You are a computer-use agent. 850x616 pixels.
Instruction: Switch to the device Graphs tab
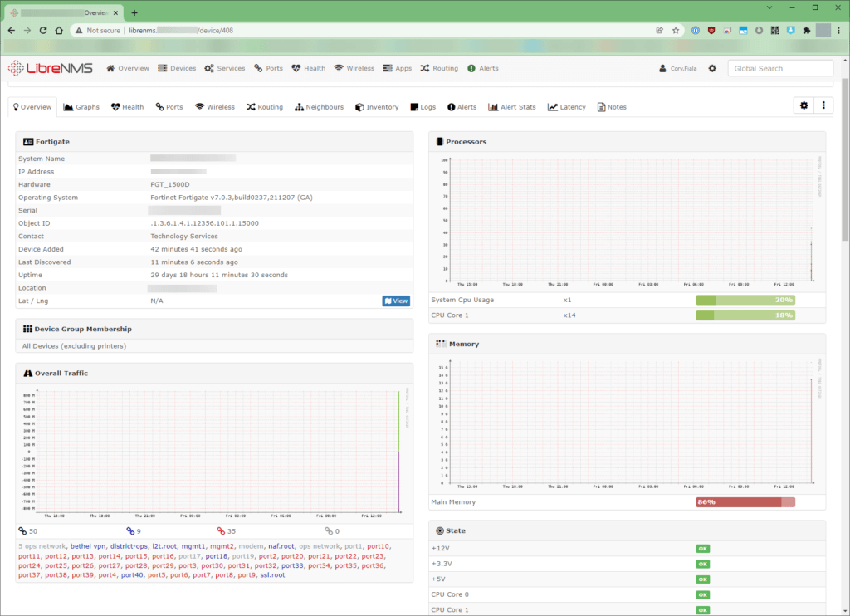click(81, 107)
